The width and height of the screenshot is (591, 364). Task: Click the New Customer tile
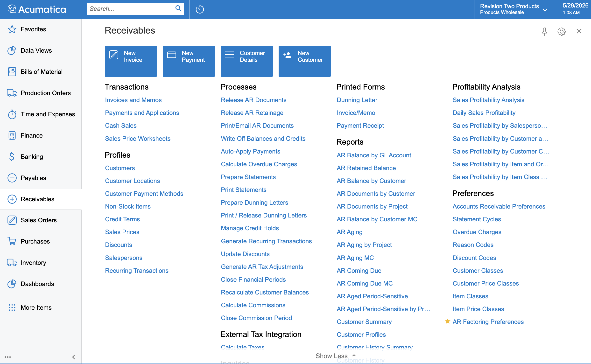coord(304,61)
